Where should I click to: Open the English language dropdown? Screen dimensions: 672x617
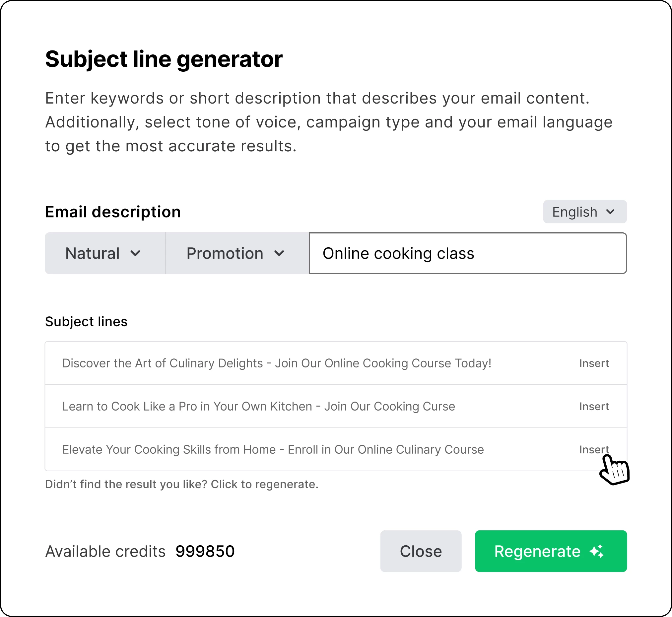click(x=584, y=212)
